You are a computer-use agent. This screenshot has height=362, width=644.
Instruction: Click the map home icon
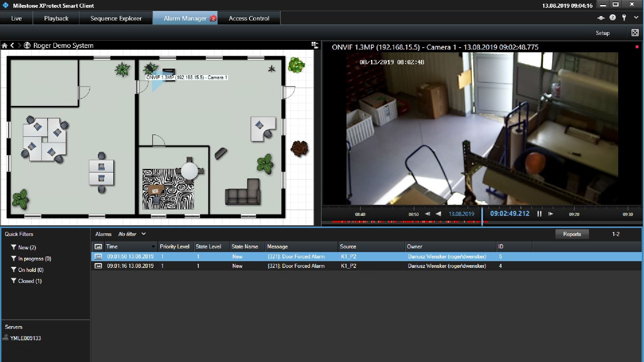pyautogui.click(x=4, y=46)
